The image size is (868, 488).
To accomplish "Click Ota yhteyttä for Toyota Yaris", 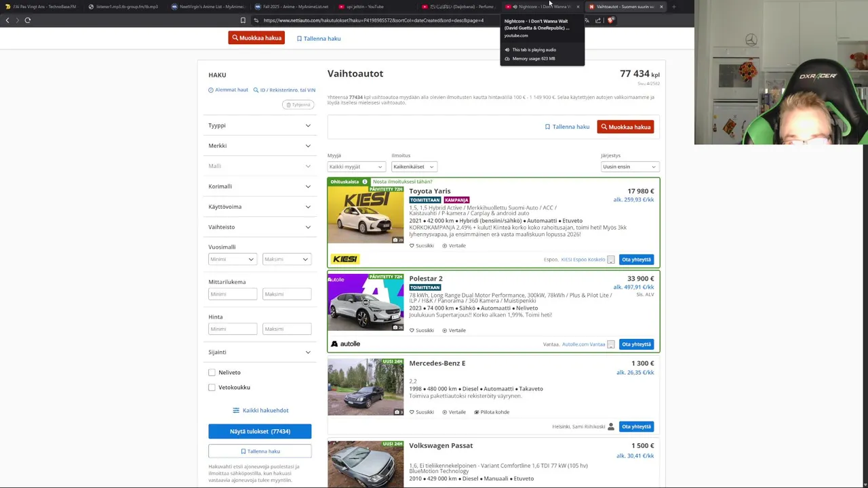I will pos(636,260).
